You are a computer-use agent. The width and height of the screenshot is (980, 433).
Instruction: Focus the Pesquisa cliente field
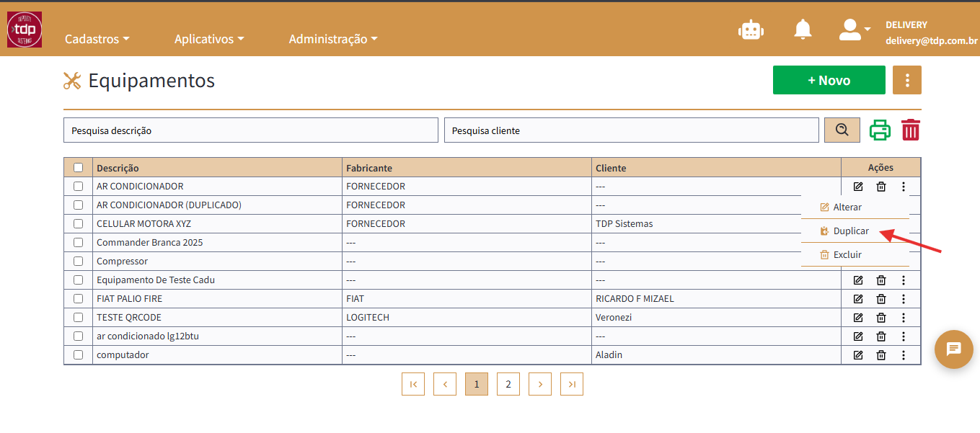pyautogui.click(x=631, y=130)
